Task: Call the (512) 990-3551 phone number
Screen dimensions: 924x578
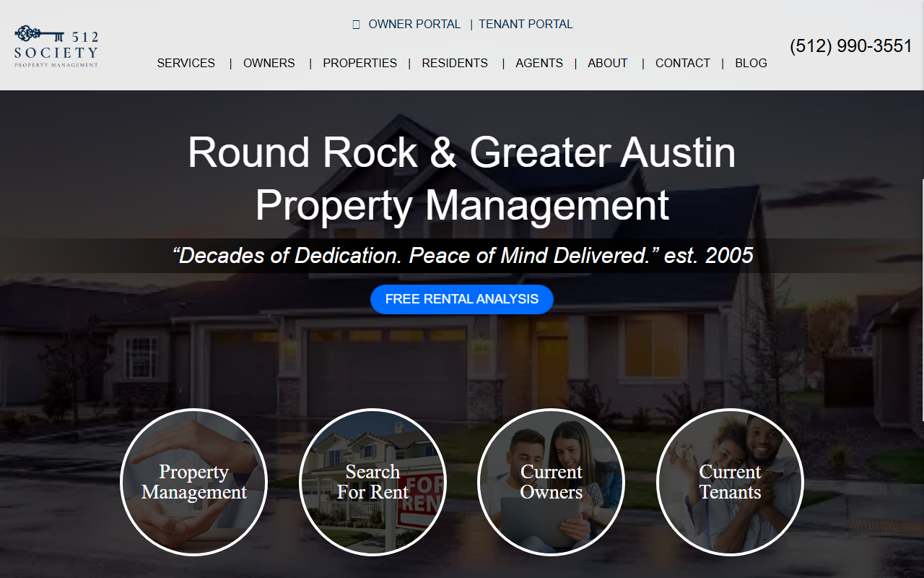Action: pyautogui.click(x=851, y=46)
